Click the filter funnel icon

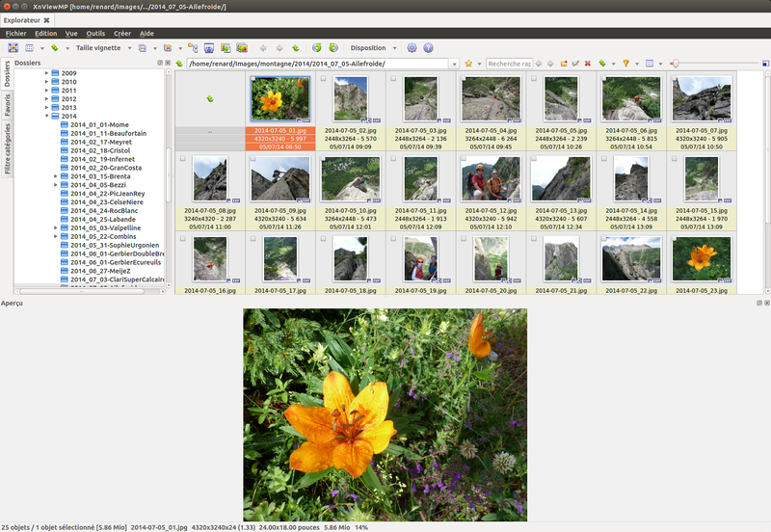tap(625, 64)
